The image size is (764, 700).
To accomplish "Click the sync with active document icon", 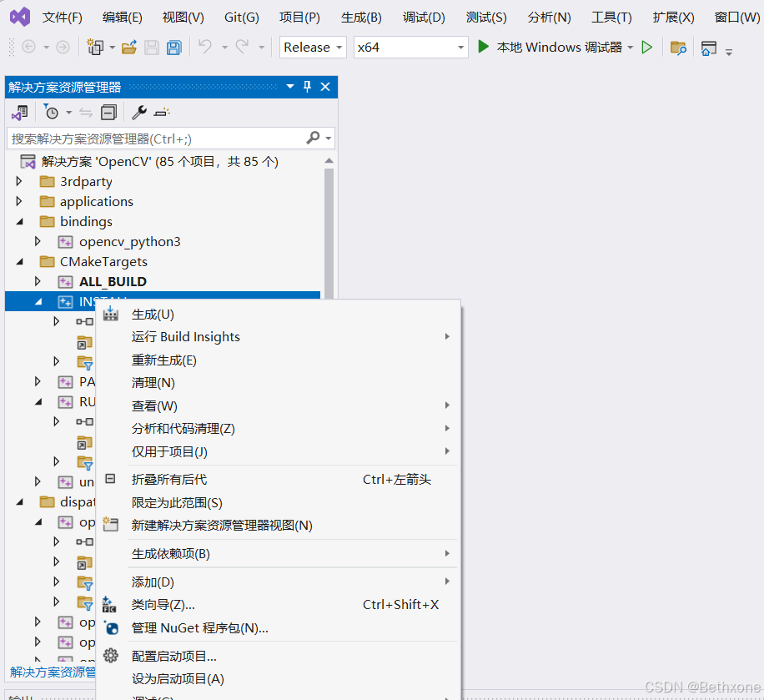I will click(x=86, y=113).
